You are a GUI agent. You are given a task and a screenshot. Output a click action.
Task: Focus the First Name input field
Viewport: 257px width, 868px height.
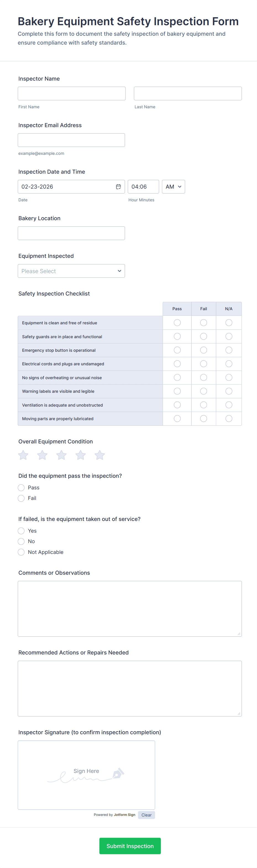pyautogui.click(x=72, y=93)
